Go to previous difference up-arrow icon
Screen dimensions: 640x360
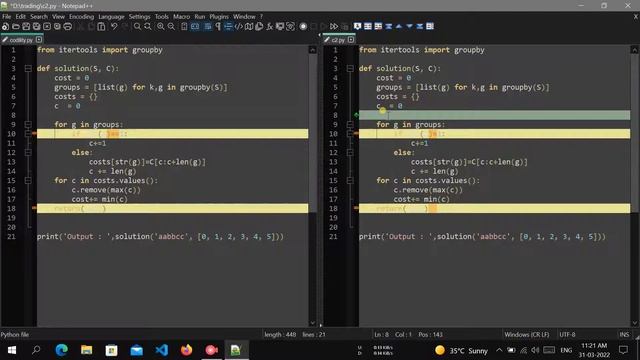tap(399, 27)
